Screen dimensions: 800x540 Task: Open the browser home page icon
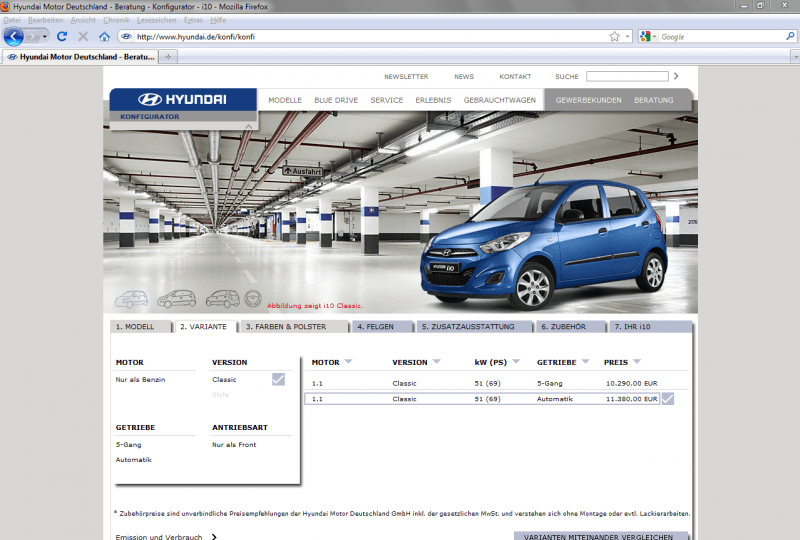point(104,36)
